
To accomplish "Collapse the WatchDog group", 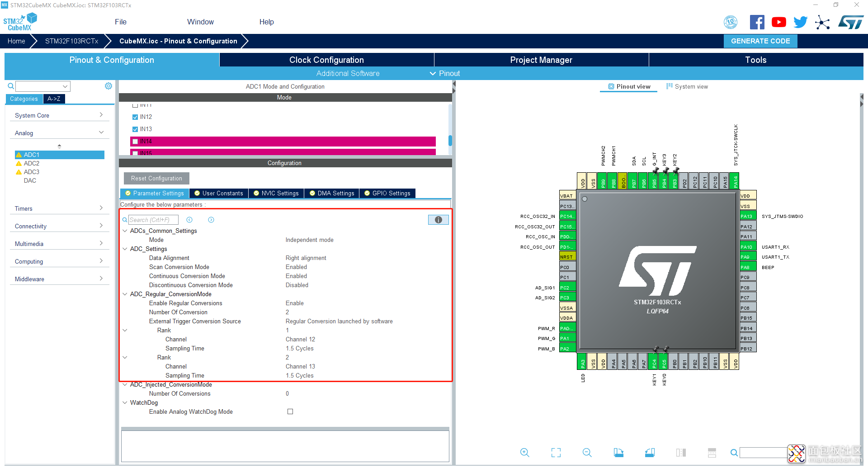I will pyautogui.click(x=125, y=402).
